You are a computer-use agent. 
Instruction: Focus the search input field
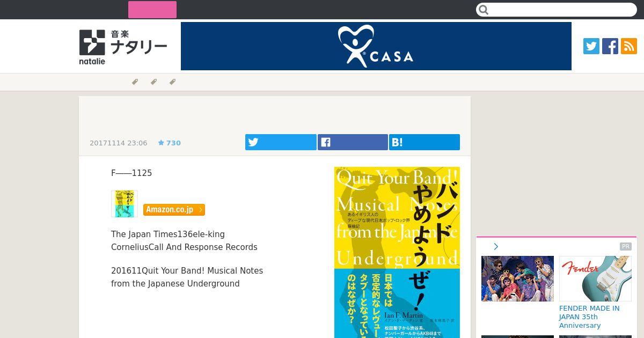point(556,10)
